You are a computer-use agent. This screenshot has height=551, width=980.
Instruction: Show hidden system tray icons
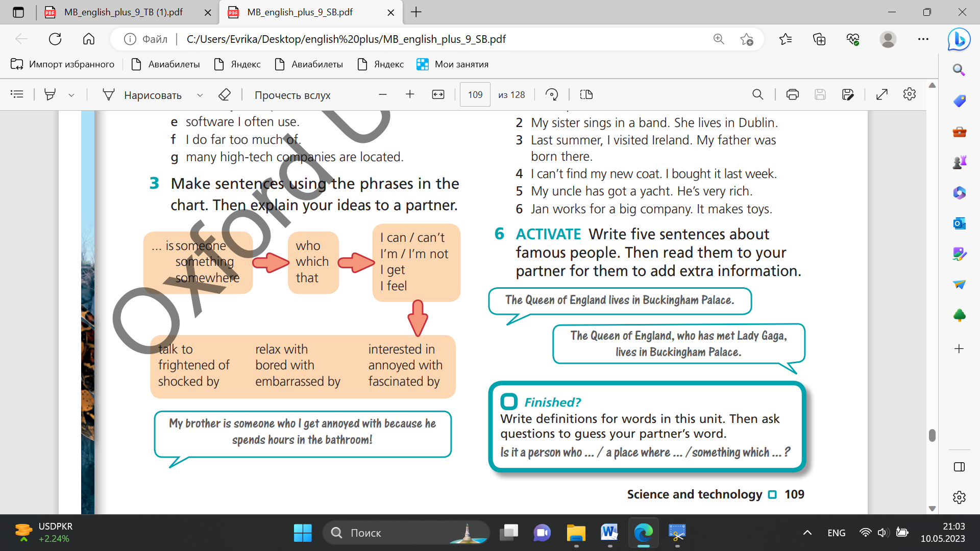[807, 533]
